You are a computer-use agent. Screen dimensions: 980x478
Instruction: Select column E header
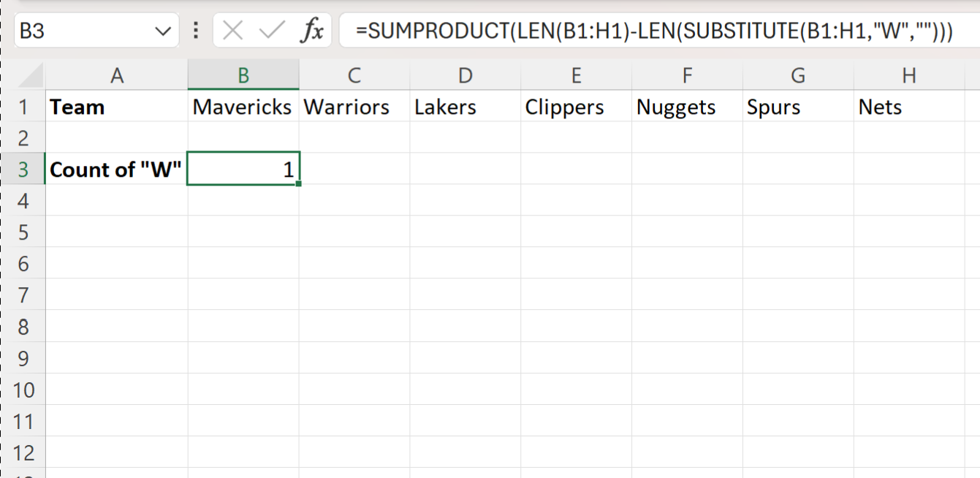tap(576, 75)
